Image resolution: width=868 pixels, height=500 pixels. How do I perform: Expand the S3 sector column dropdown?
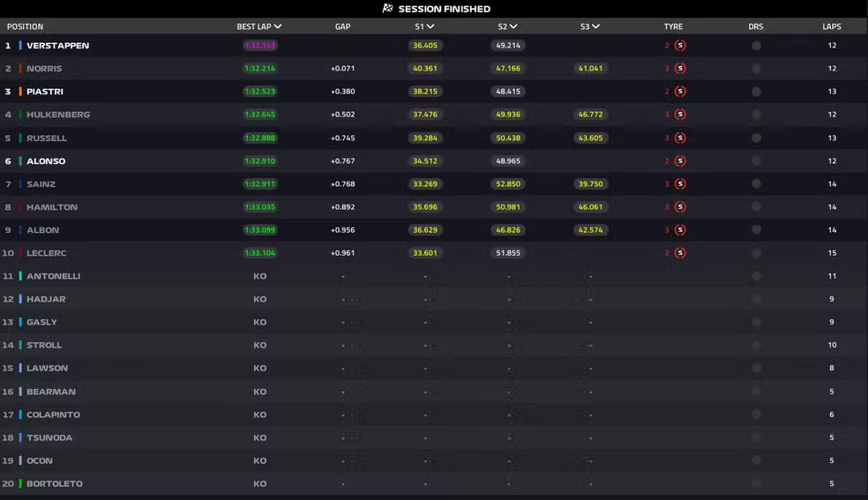(596, 26)
